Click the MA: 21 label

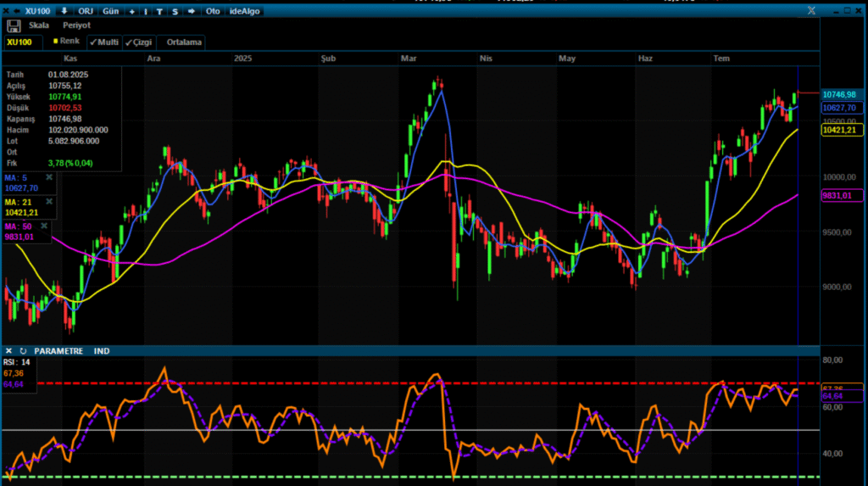pyautogui.click(x=19, y=202)
